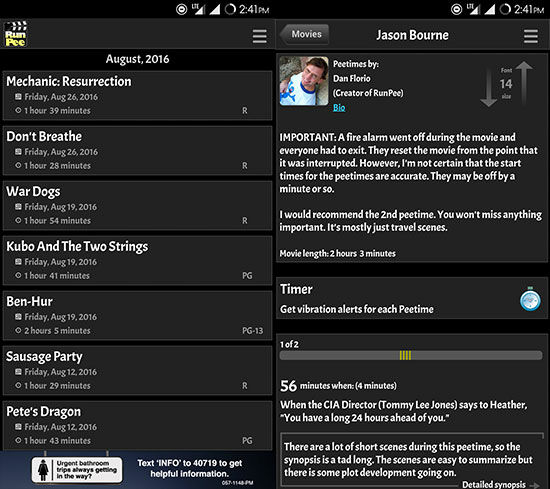550x489 pixels.
Task: Open Don't Breathe movie entry
Action: tap(137, 150)
